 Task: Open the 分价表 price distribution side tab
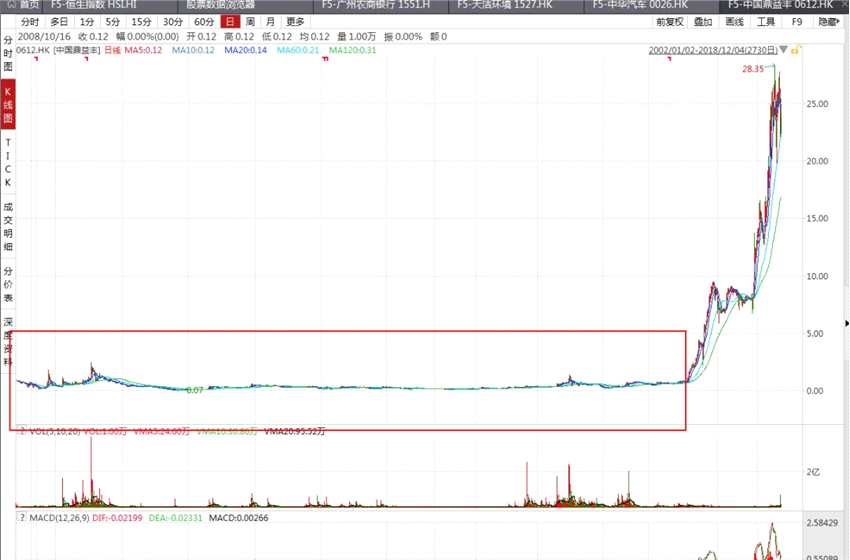[8, 284]
